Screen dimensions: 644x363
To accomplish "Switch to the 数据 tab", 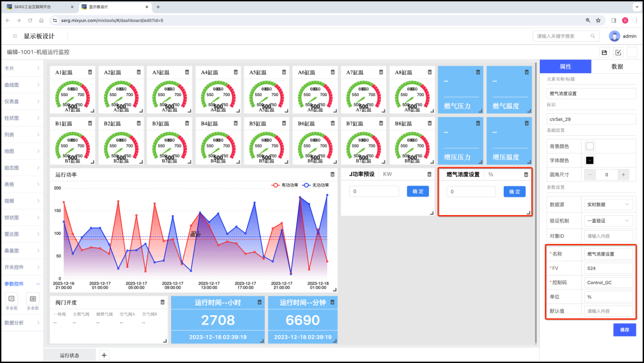I will [617, 67].
